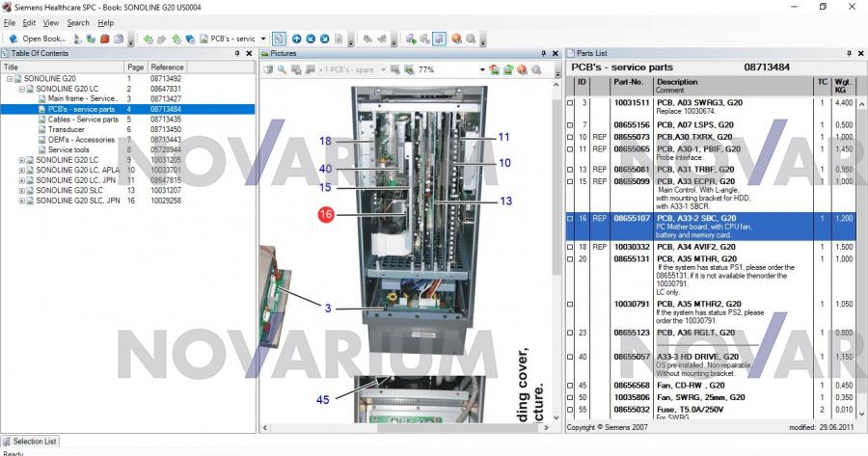Image resolution: width=868 pixels, height=456 pixels.
Task: Select the Transducer entry in contents
Action: [x=68, y=129]
